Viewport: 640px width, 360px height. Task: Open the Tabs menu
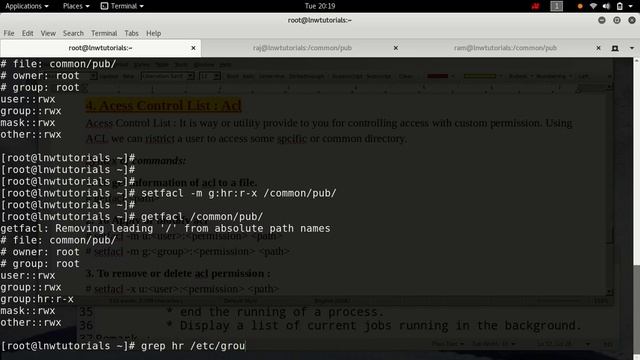click(x=131, y=33)
